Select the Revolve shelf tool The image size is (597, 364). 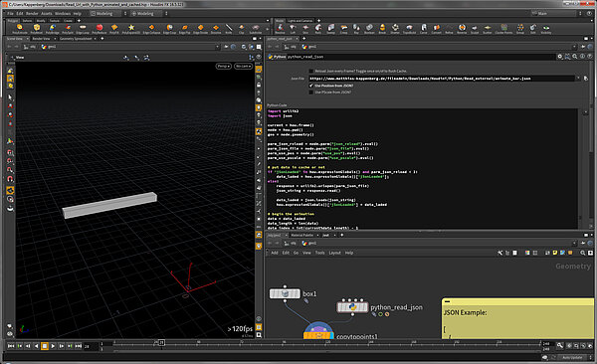(x=280, y=29)
